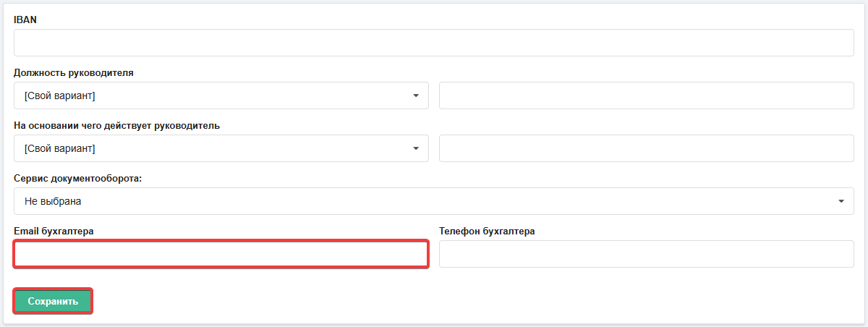Click the Не выбрана value text
Image resolution: width=868 pixels, height=327 pixels.
tap(53, 201)
